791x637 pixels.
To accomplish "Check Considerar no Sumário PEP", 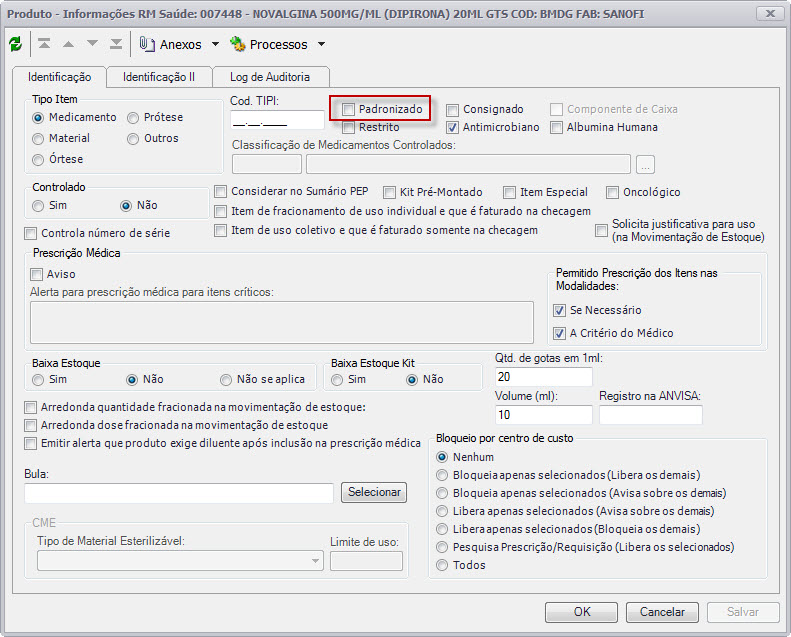I will (x=220, y=192).
